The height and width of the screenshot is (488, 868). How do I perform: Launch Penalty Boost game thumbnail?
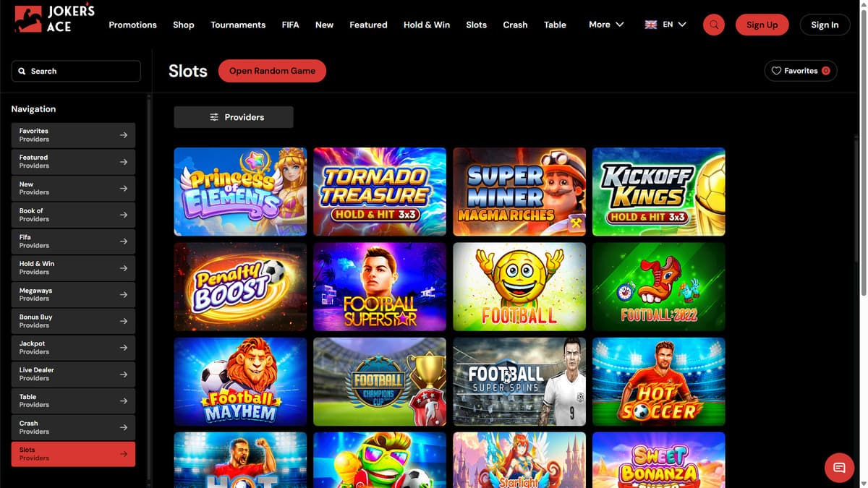[240, 286]
